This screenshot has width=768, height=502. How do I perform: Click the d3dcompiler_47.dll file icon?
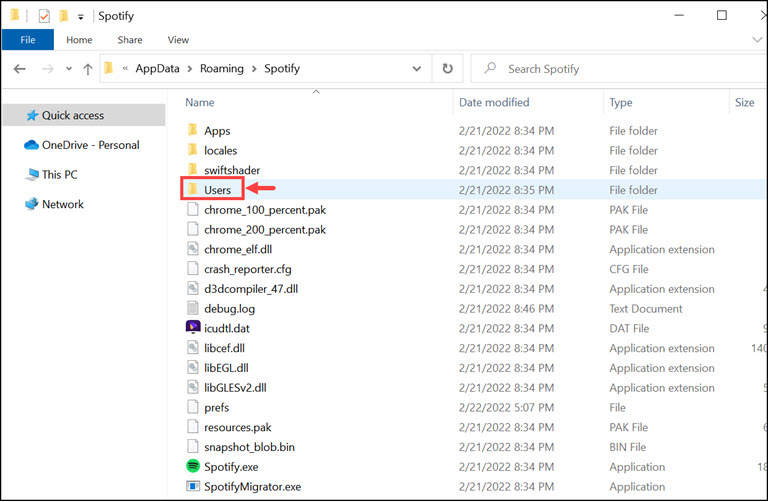coord(192,288)
